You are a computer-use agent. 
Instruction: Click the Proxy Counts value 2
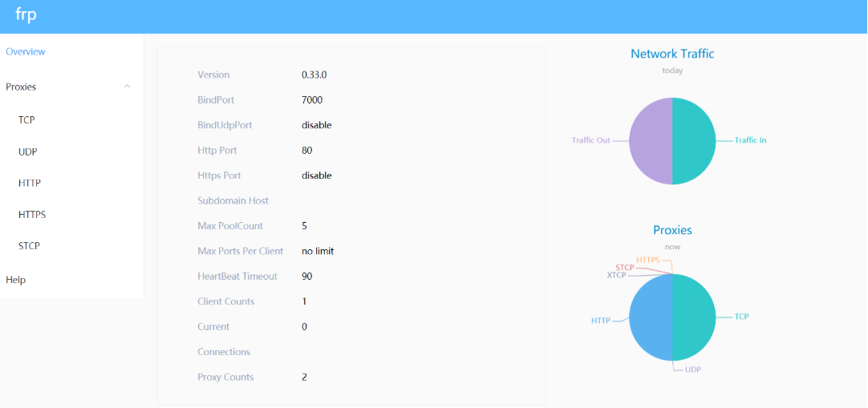pyautogui.click(x=305, y=377)
